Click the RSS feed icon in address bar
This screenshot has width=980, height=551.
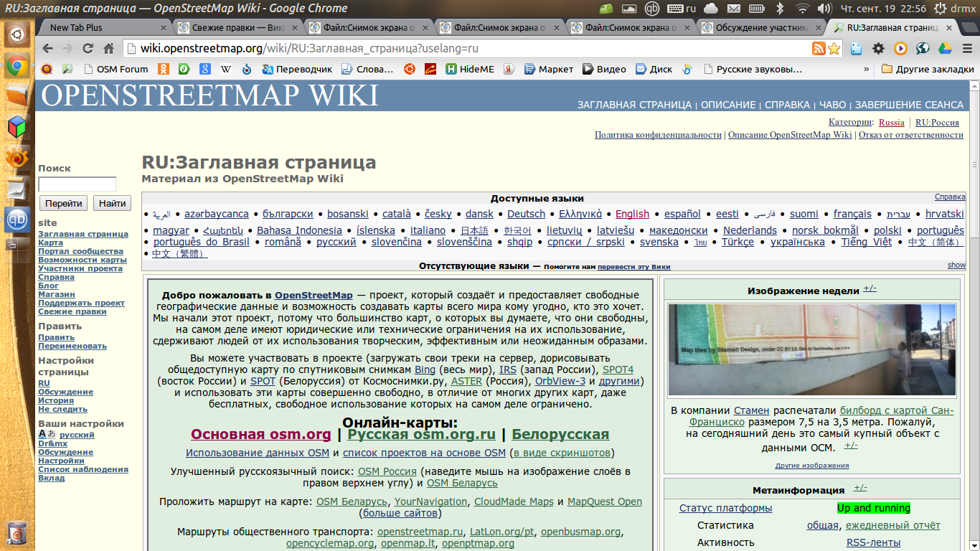tap(819, 49)
